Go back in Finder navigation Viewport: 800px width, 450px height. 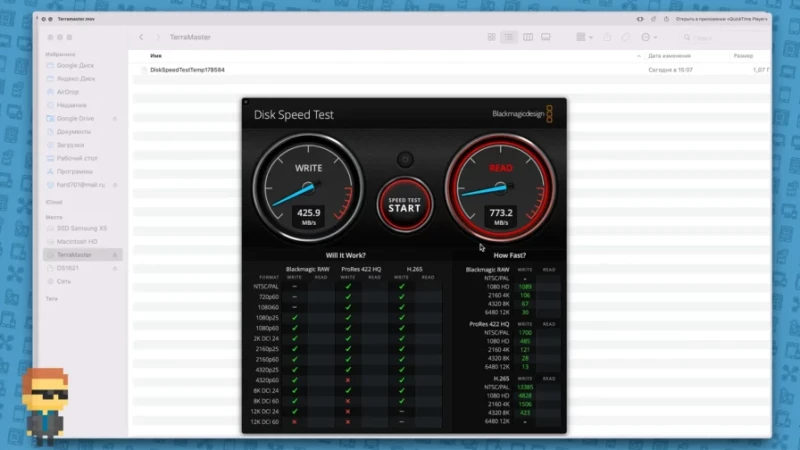(x=141, y=37)
